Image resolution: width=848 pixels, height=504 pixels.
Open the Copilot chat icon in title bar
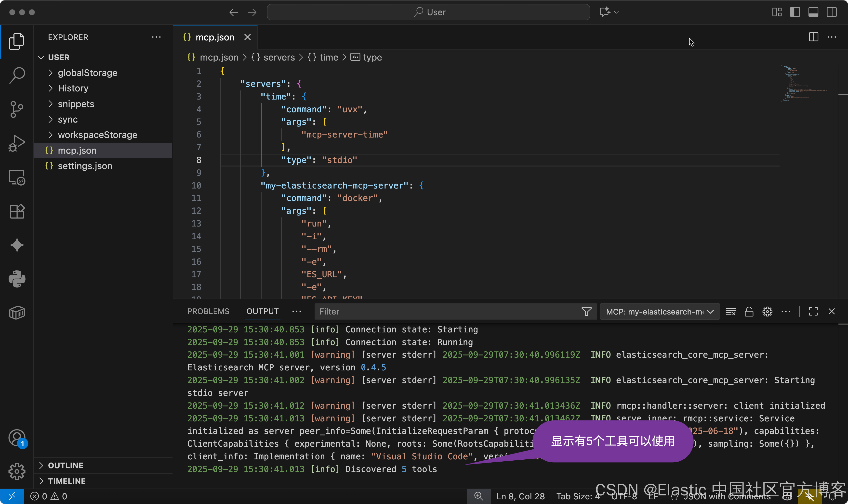[x=605, y=12]
